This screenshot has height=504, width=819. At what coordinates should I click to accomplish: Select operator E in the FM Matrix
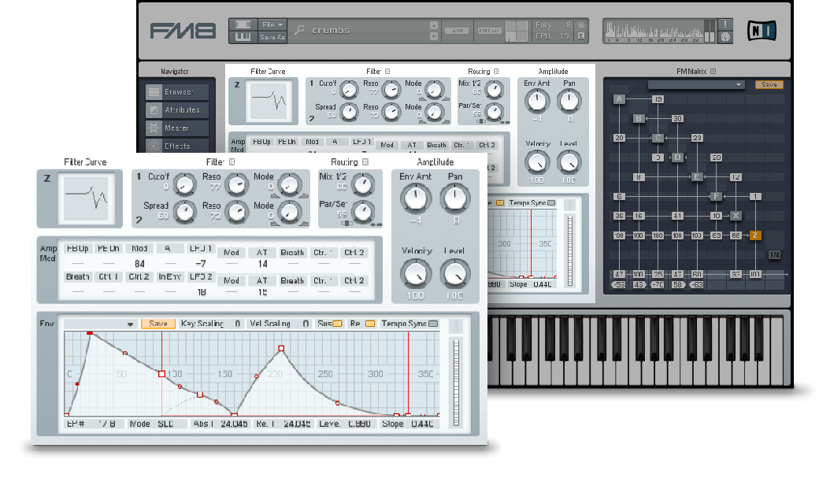pyautogui.click(x=697, y=176)
